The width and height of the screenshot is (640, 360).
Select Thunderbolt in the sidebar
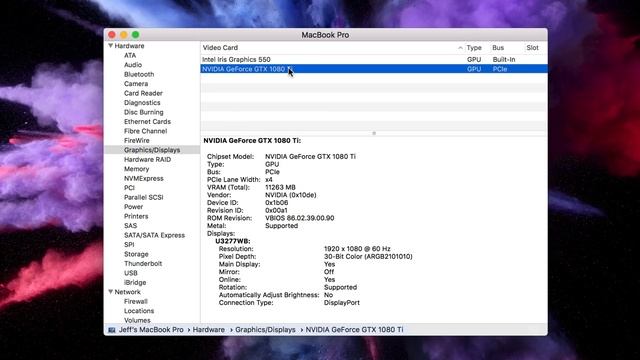(143, 264)
